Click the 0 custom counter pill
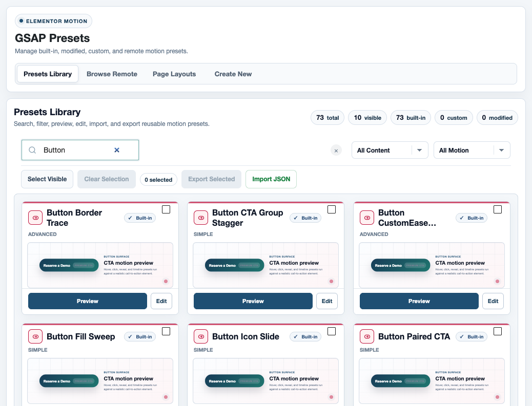This screenshot has width=532, height=406. coord(454,118)
